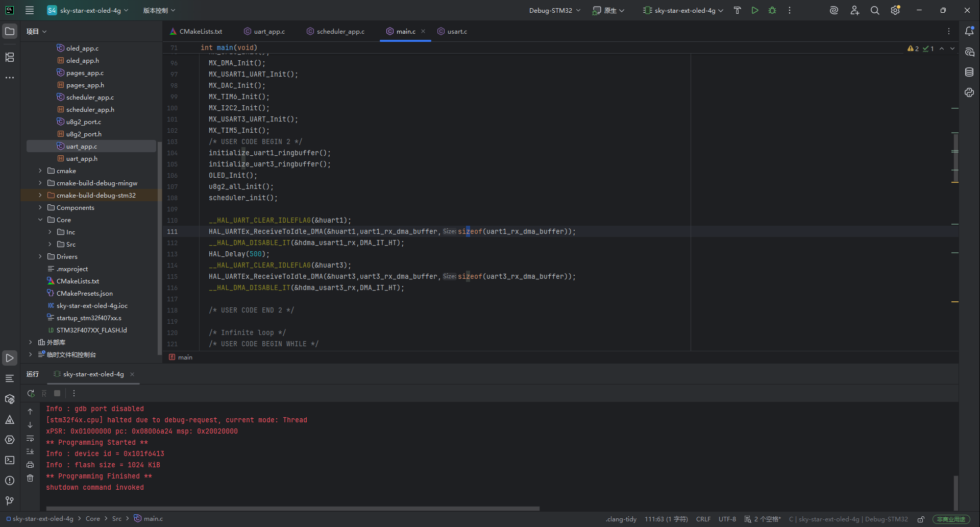The image size is (980, 527).
Task: Expand cmake-build-debug-mingw folder
Action: tap(40, 183)
